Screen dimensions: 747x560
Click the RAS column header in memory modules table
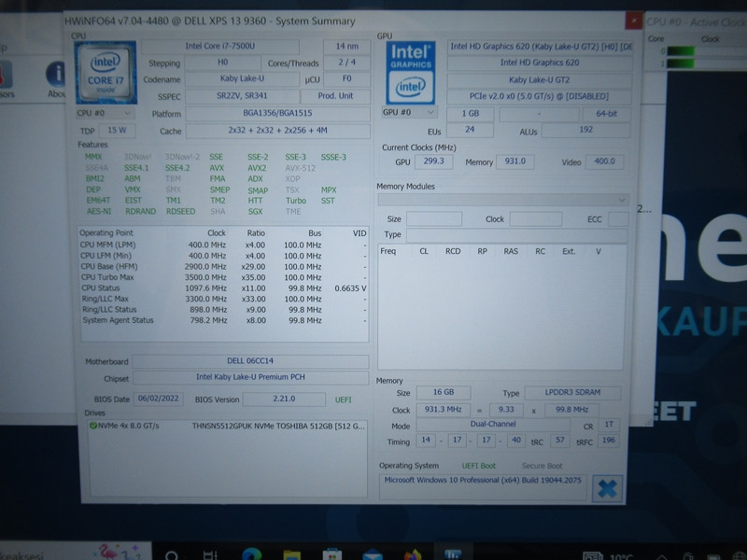(511, 251)
